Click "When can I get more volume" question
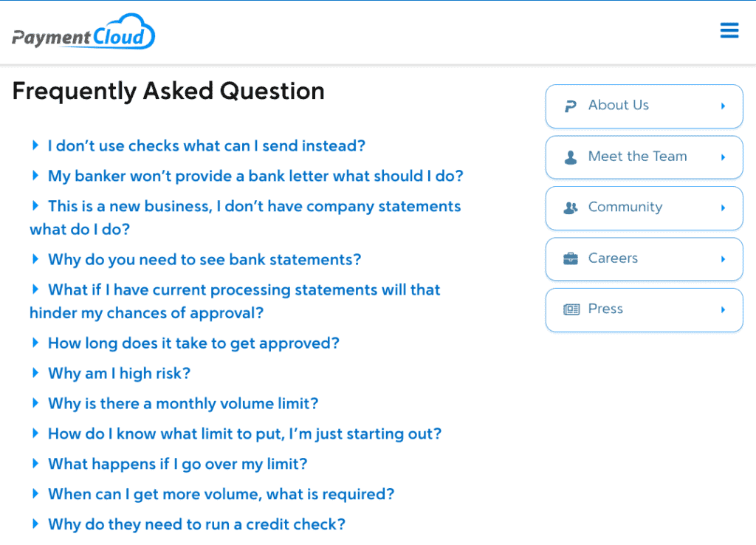This screenshot has width=756, height=545. coord(221,494)
